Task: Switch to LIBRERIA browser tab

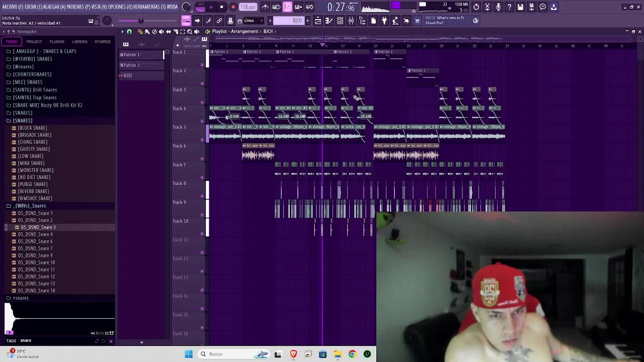Action: pos(79,42)
